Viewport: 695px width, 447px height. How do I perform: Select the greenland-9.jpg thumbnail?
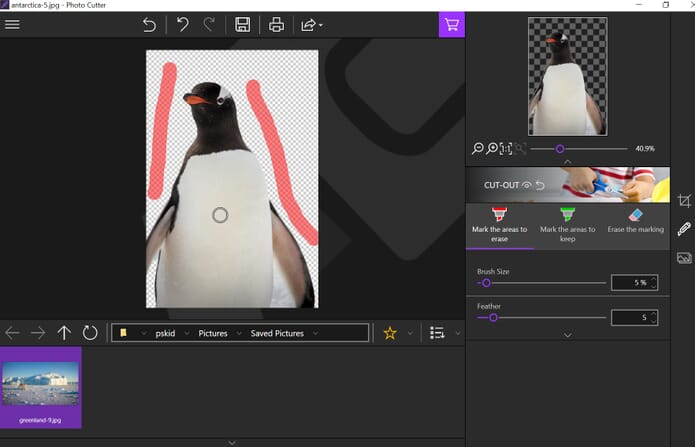pos(41,388)
